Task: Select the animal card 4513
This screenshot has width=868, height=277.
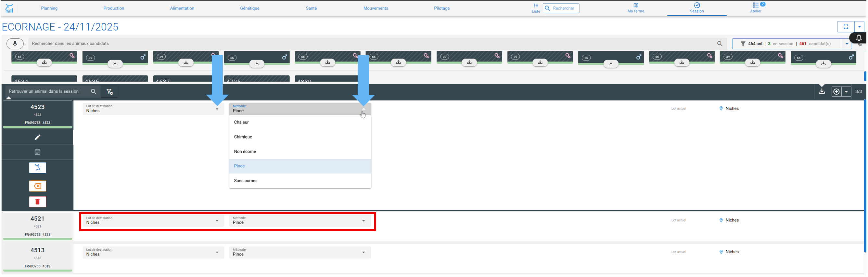Action: (x=37, y=258)
